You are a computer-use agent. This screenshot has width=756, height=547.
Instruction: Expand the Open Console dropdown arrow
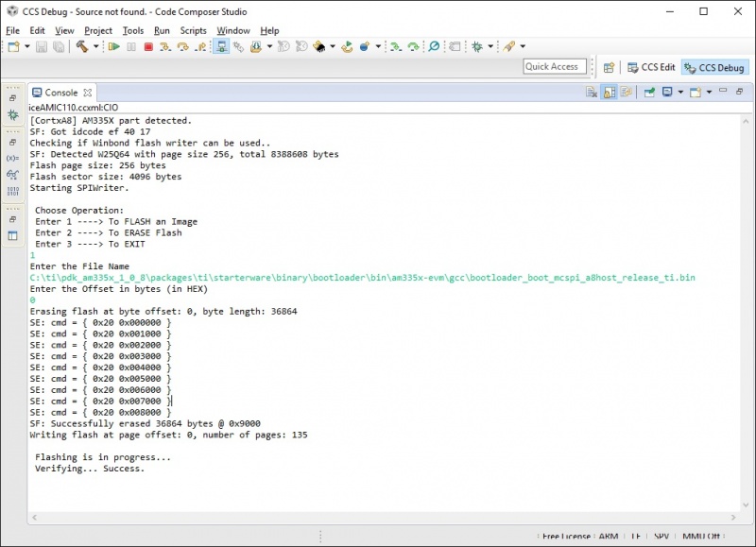tap(709, 93)
